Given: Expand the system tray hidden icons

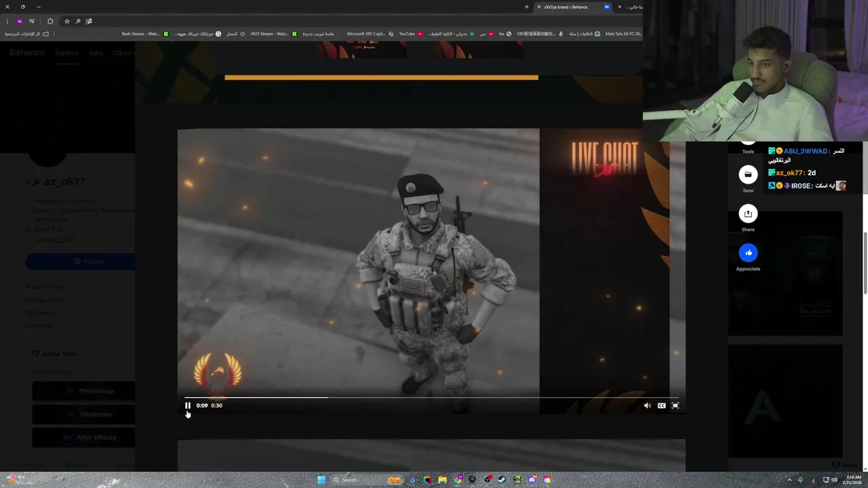Looking at the screenshot, I should (x=789, y=480).
